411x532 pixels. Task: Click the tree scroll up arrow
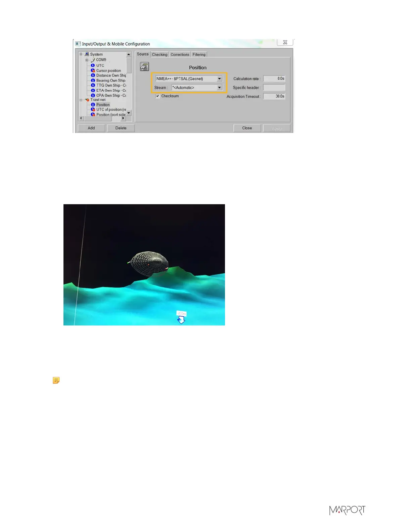[x=129, y=54]
